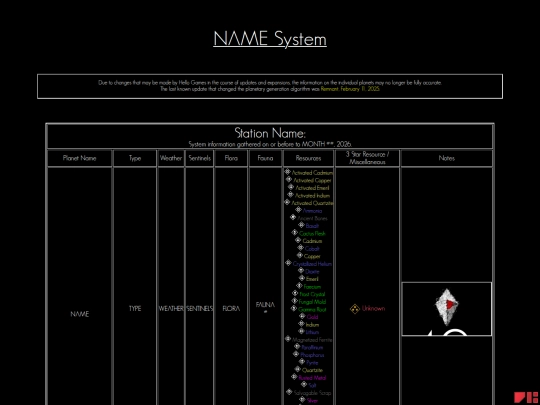Screen dimensions: 540x405
Task: Open the Phosphorus resource link
Action: 312,355
